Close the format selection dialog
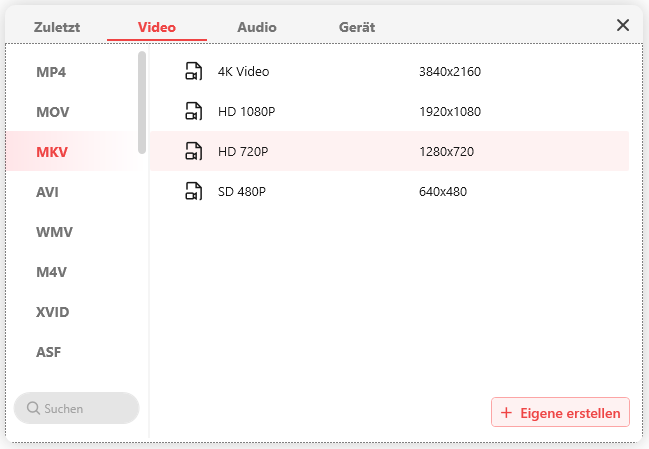Screen dimensions: 649x449 623,25
